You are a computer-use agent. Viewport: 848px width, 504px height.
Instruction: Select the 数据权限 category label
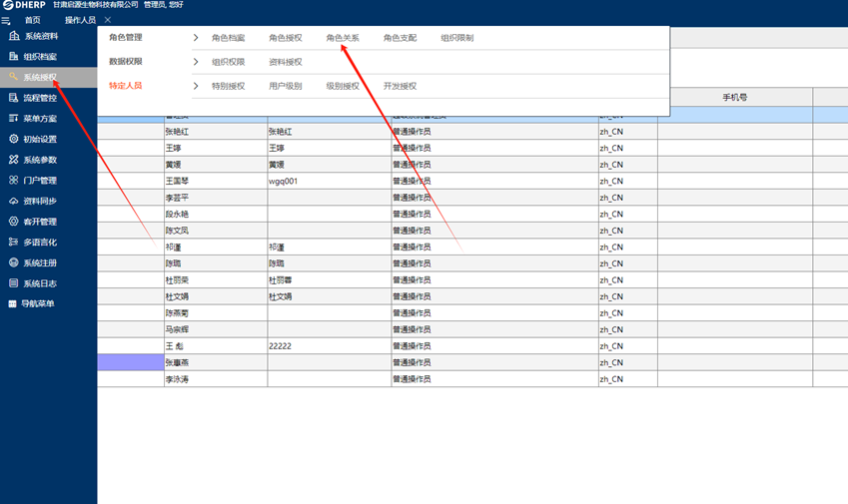click(126, 62)
